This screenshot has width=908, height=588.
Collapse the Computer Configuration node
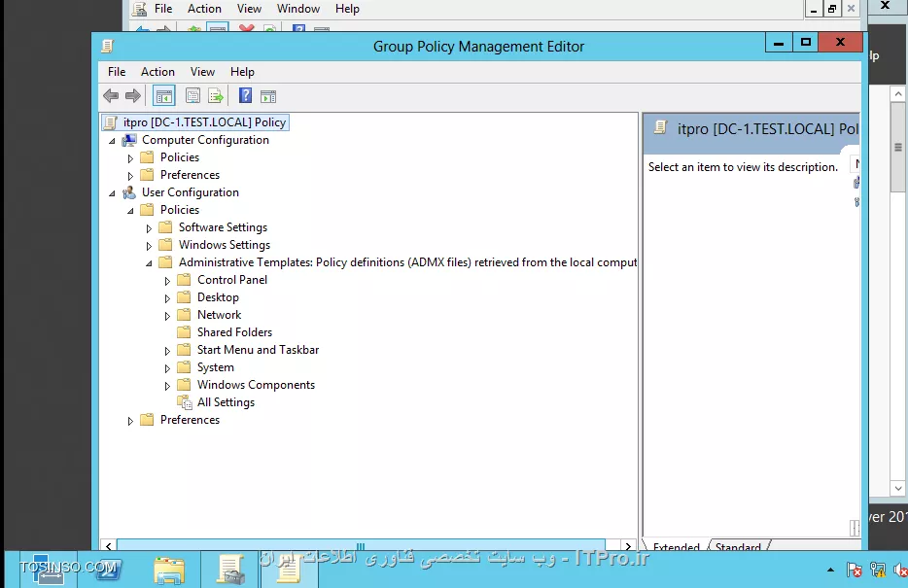(x=113, y=141)
